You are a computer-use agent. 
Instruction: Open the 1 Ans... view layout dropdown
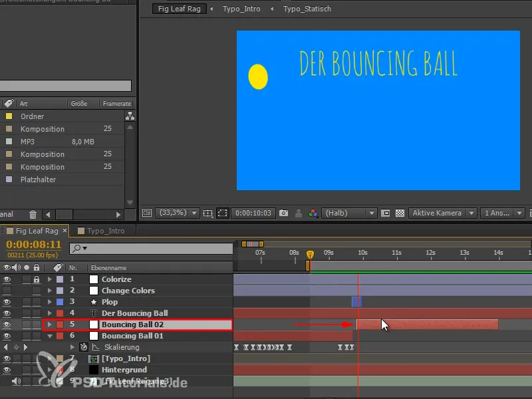tap(503, 213)
